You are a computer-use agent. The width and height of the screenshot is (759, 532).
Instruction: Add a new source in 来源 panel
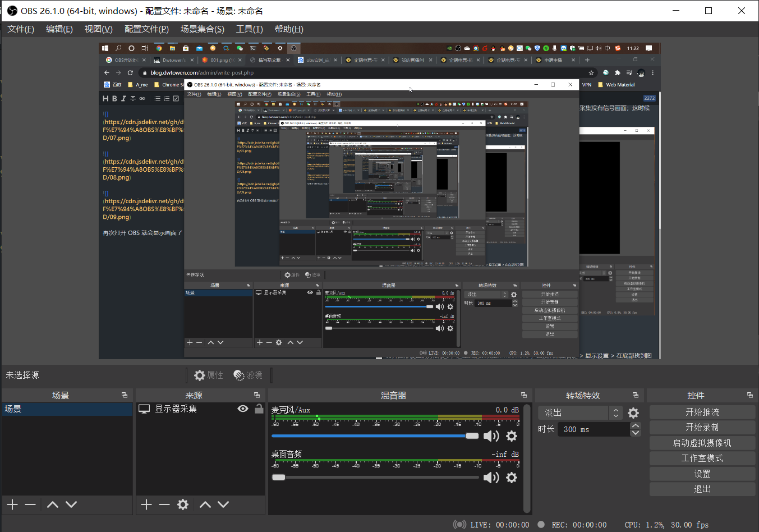[x=146, y=505]
